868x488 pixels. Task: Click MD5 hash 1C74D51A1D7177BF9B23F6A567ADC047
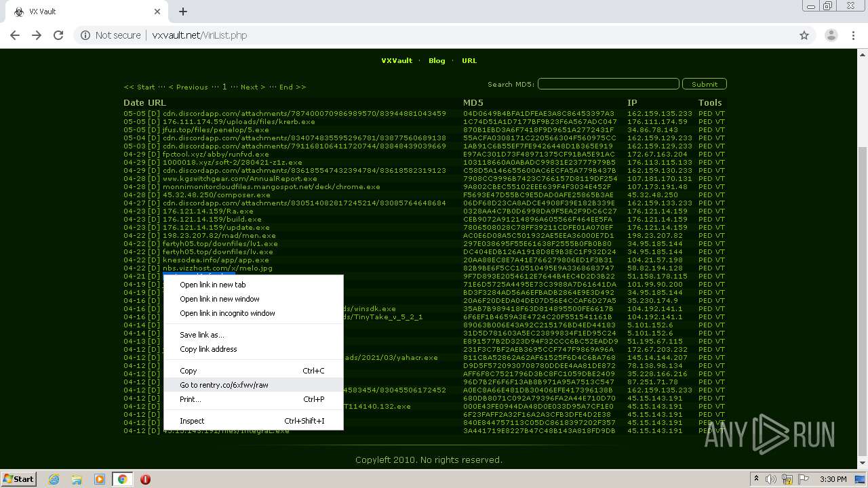click(x=540, y=122)
